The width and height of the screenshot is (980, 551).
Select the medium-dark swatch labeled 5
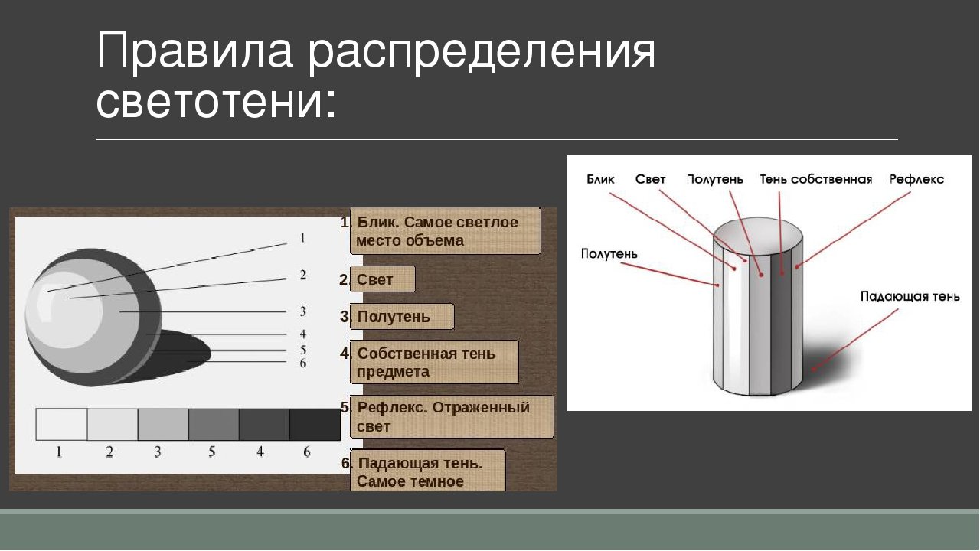[213, 424]
